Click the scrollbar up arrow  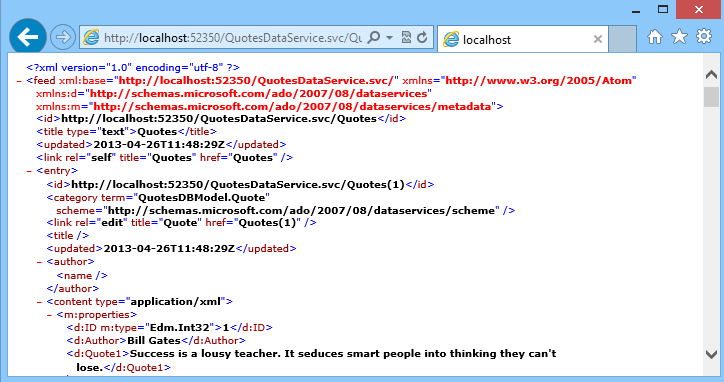pos(711,75)
